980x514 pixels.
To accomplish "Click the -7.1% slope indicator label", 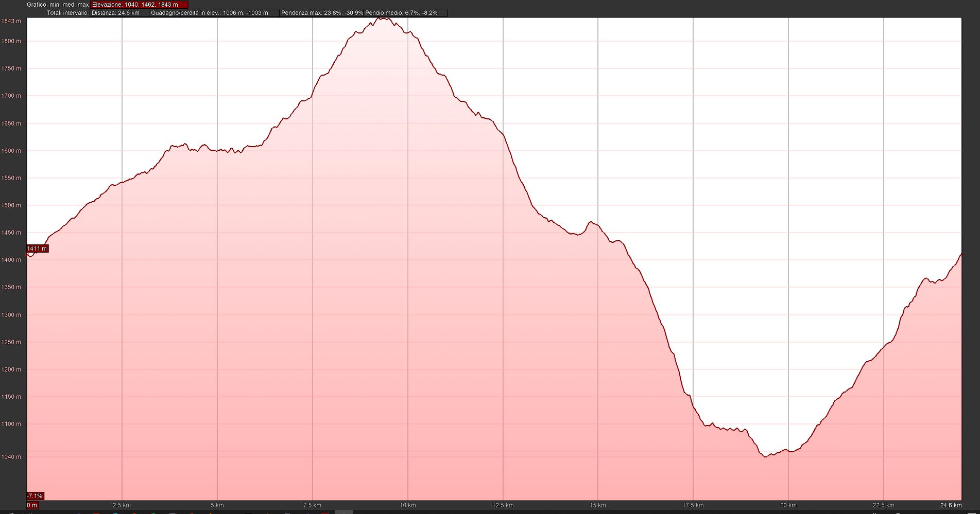I will pyautogui.click(x=35, y=496).
